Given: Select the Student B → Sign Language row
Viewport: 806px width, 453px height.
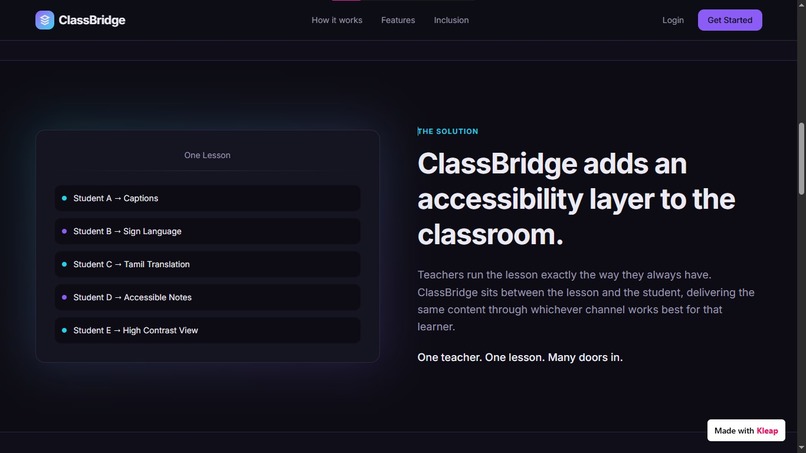Looking at the screenshot, I should point(207,231).
